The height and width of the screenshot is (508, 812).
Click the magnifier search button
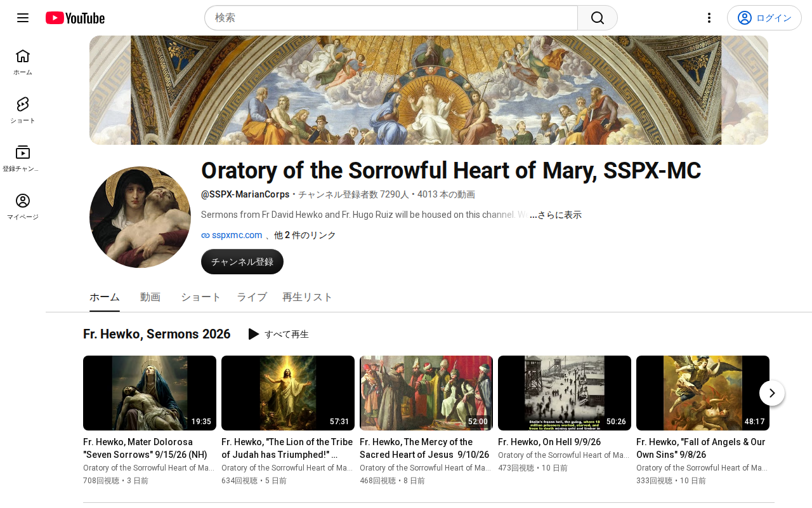click(598, 18)
